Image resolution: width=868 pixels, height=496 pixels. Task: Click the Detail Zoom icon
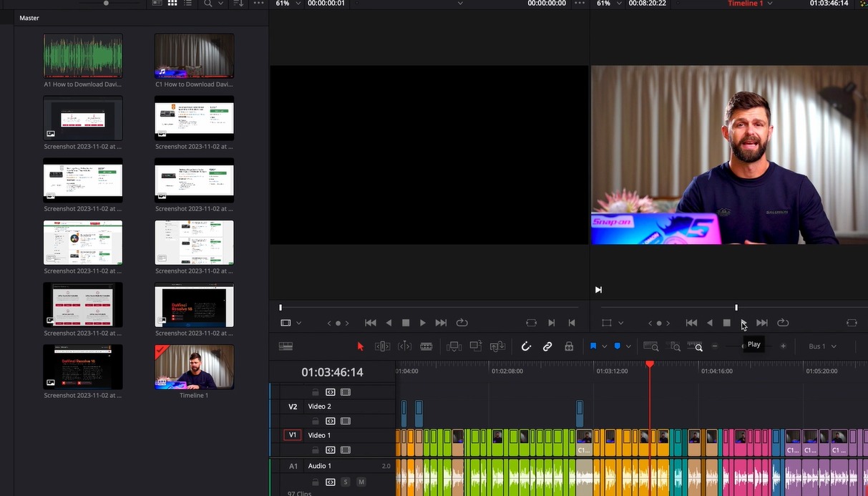point(674,346)
